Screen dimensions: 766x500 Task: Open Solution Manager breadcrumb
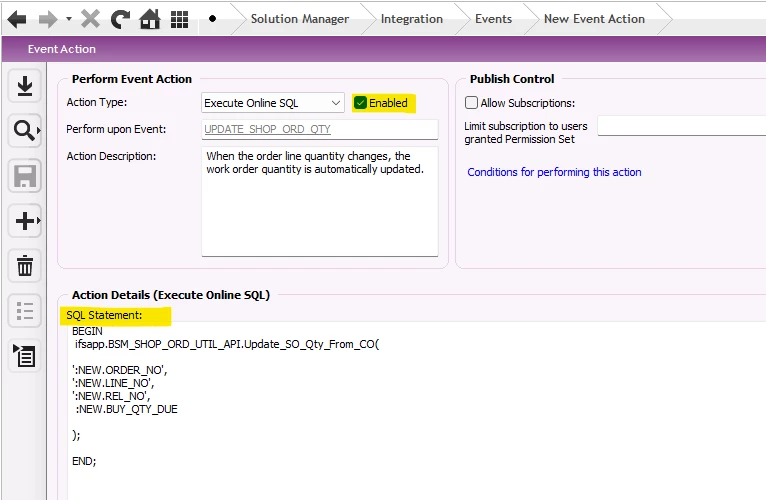299,19
